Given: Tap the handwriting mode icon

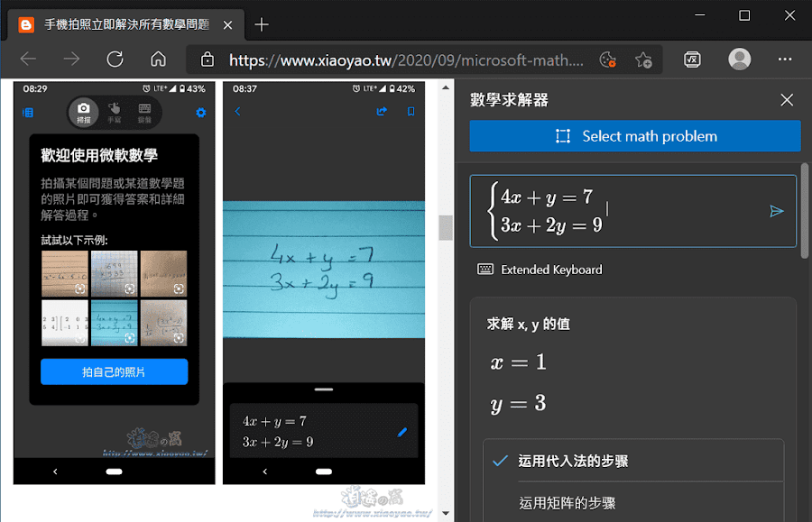Looking at the screenshot, I should tap(114, 113).
